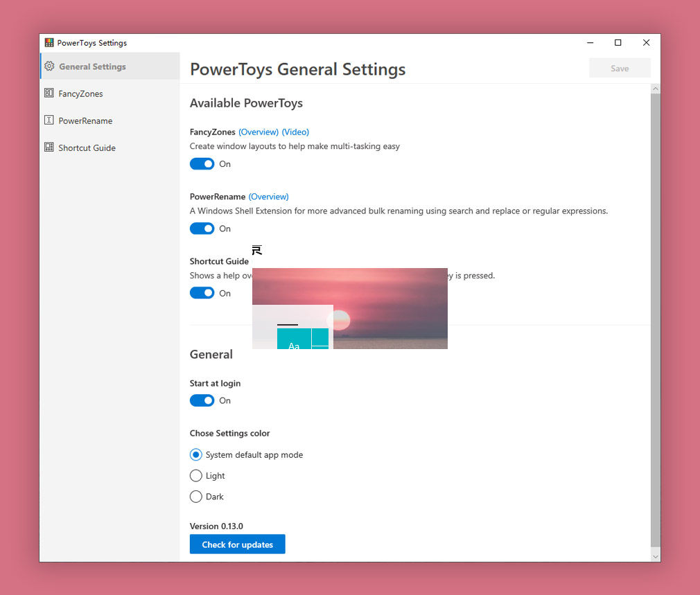
Task: Toggle the Start at login switch
Action: [202, 400]
